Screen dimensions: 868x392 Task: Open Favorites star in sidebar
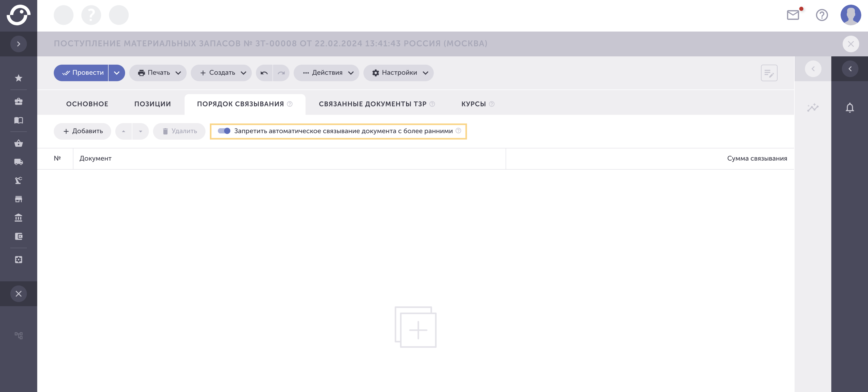(19, 78)
